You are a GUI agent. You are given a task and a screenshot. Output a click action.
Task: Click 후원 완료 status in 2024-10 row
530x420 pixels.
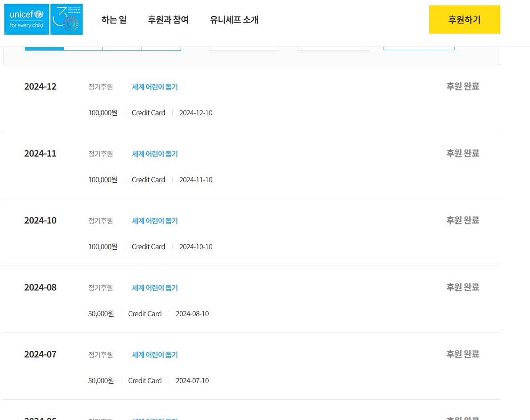(x=463, y=220)
